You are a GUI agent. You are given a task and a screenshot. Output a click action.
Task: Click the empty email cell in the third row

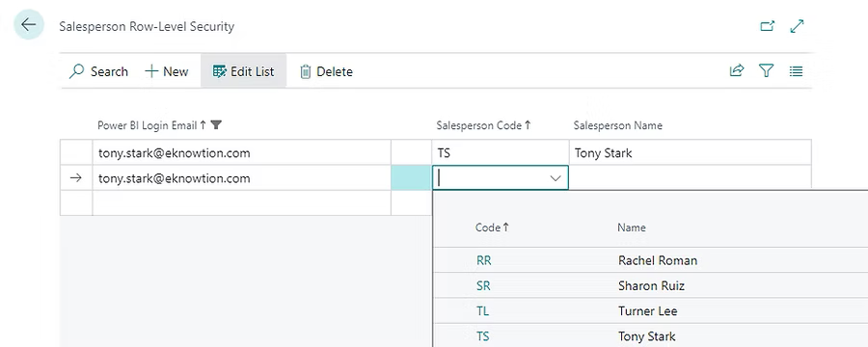[241, 203]
